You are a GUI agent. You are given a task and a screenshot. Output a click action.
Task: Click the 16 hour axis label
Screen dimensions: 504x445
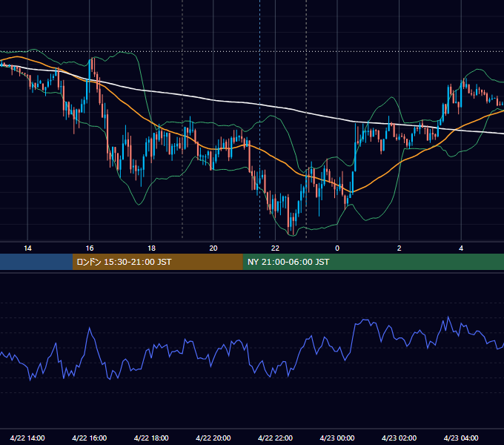(90, 248)
